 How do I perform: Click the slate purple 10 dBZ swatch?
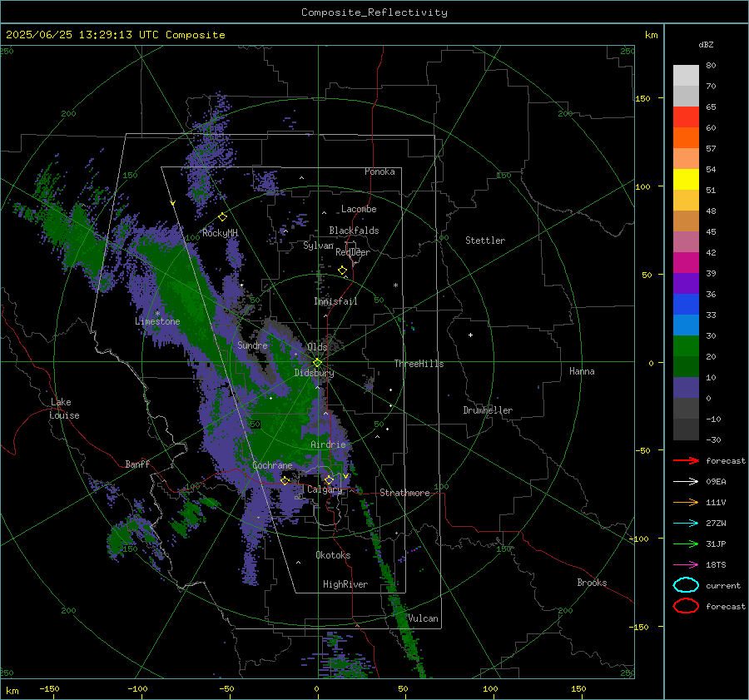pos(686,387)
